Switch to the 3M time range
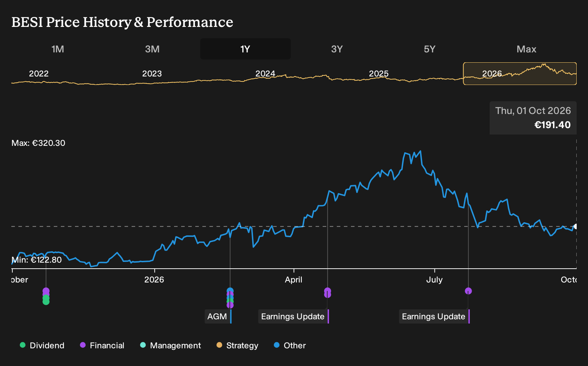This screenshot has height=366, width=588. tap(152, 49)
